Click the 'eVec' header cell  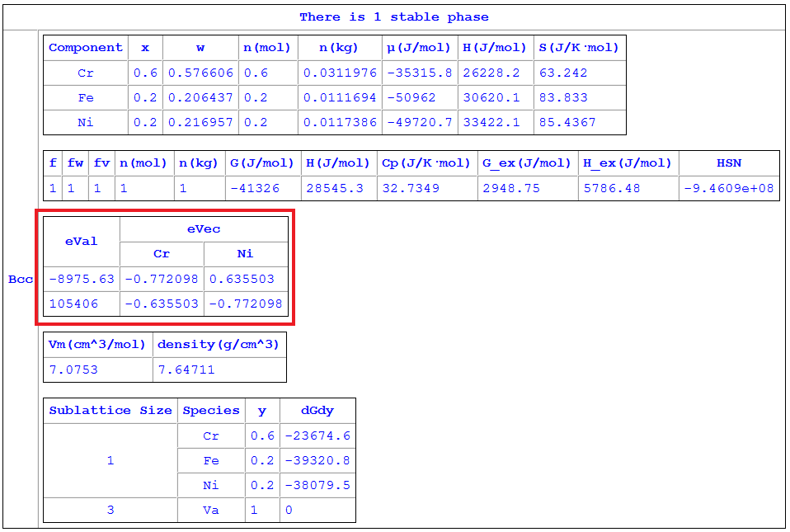point(204,229)
